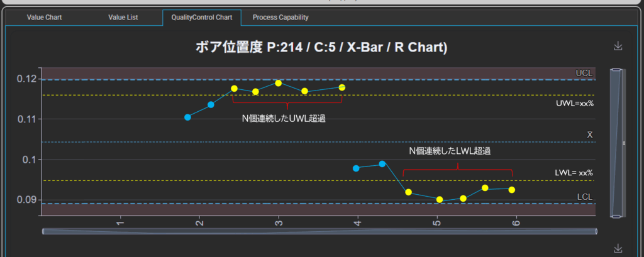The image size is (644, 257).
Task: Click the download icon beside the chart title
Action: click(x=618, y=46)
